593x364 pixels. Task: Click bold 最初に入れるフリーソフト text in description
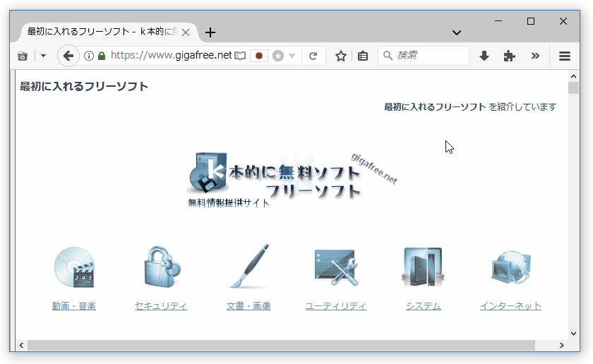coord(435,107)
